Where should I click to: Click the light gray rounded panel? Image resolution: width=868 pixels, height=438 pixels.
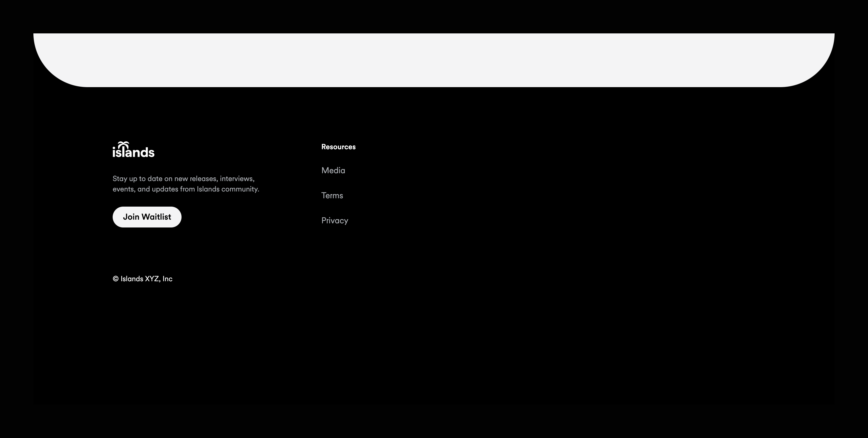(x=434, y=60)
